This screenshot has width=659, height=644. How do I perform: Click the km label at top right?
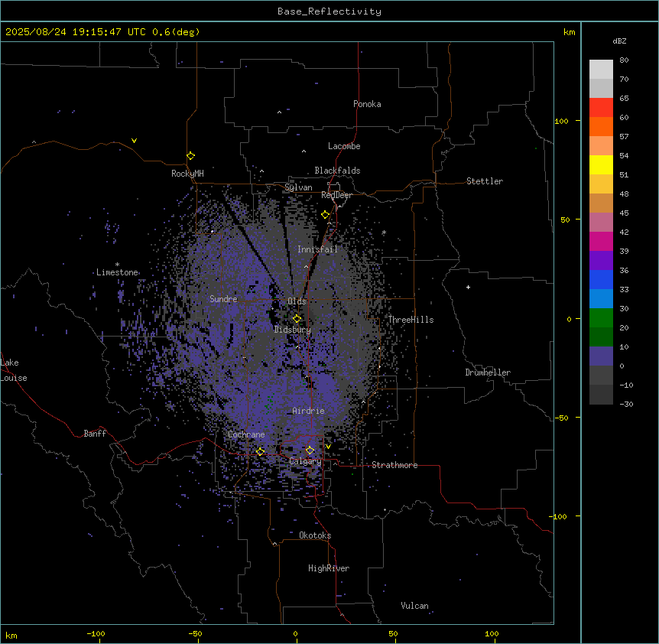[x=570, y=32]
